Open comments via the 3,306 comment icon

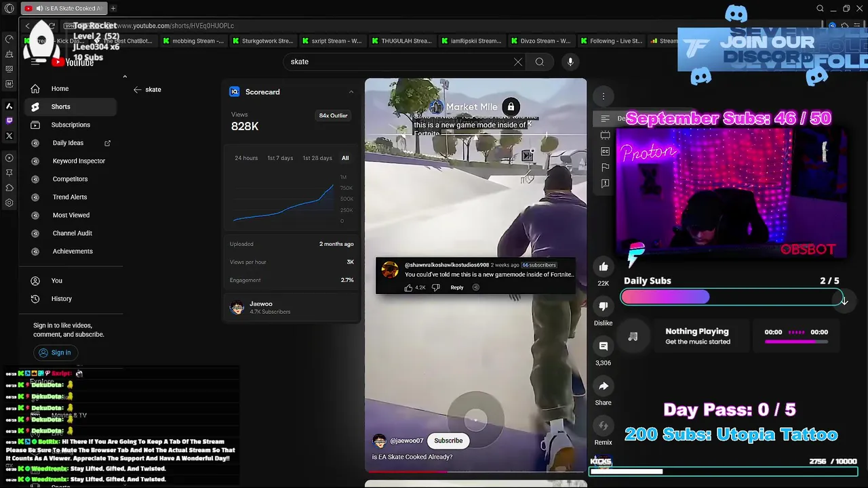click(x=604, y=346)
